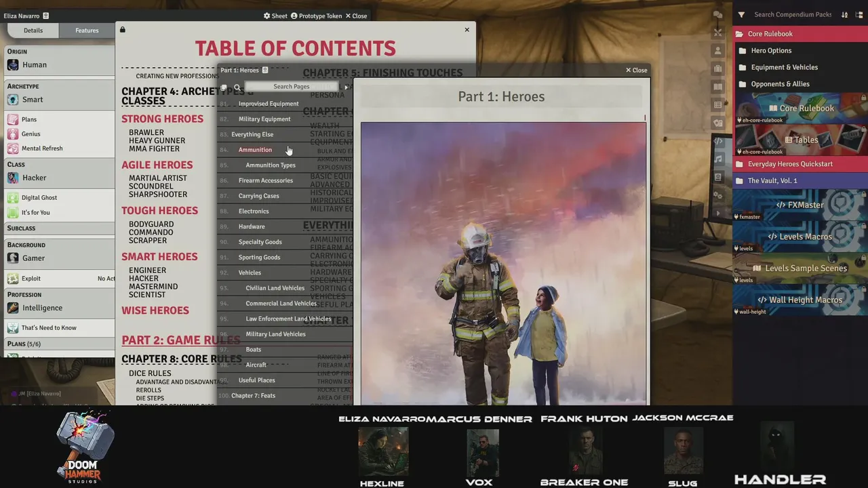
Task: Open the Levels Sample Scenes compendium
Action: tap(800, 268)
